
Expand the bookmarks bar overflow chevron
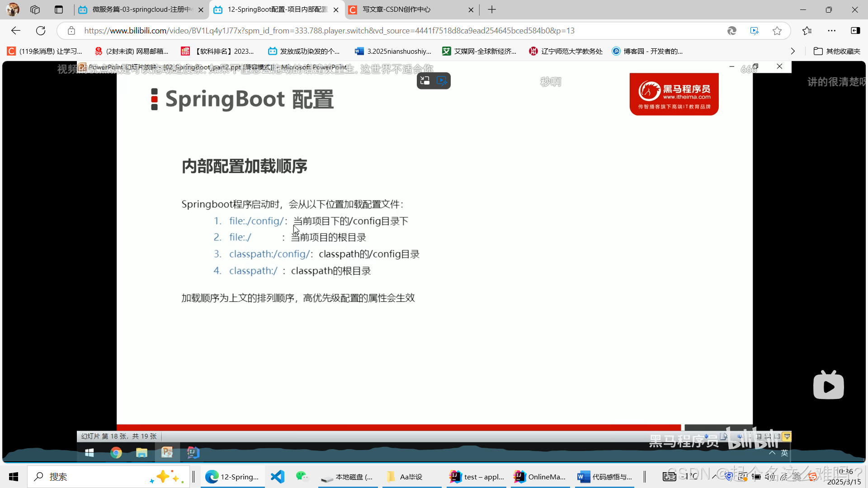pos(793,51)
